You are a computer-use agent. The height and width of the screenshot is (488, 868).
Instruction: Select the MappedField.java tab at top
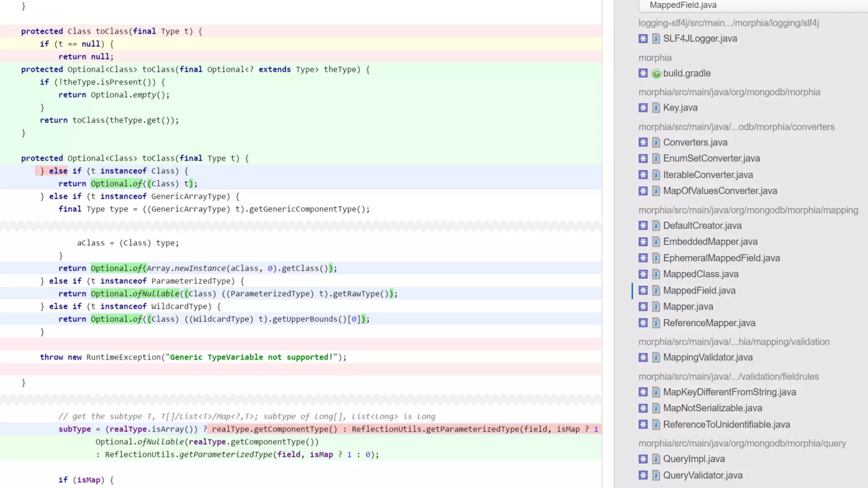683,5
